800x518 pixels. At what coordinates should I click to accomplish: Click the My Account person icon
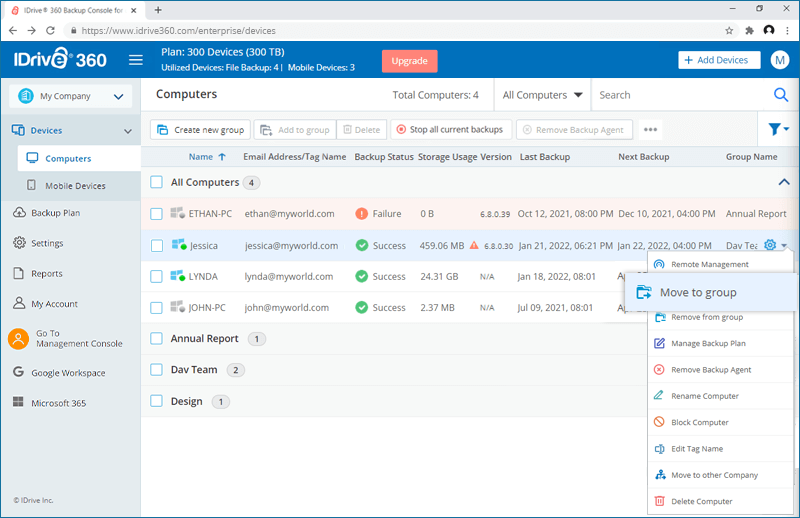(x=19, y=303)
